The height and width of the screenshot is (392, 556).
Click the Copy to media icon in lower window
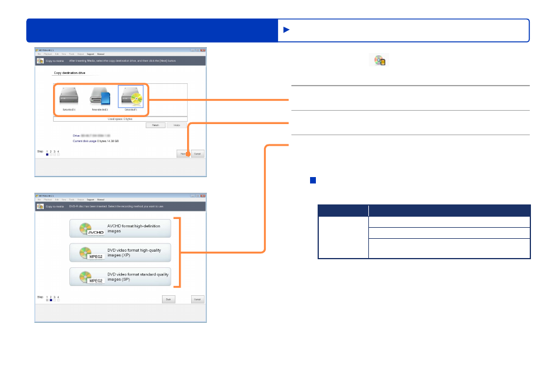[x=40, y=206]
